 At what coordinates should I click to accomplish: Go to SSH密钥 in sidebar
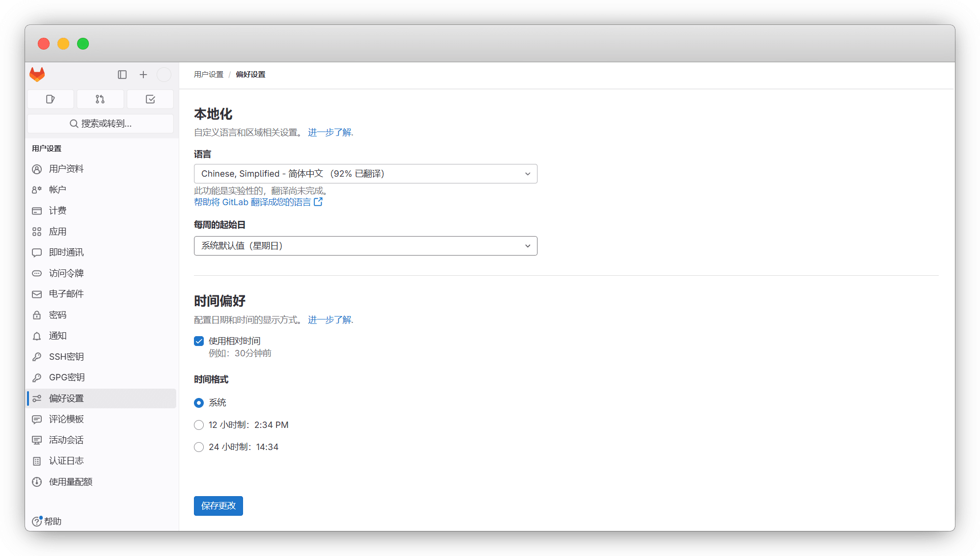66,357
